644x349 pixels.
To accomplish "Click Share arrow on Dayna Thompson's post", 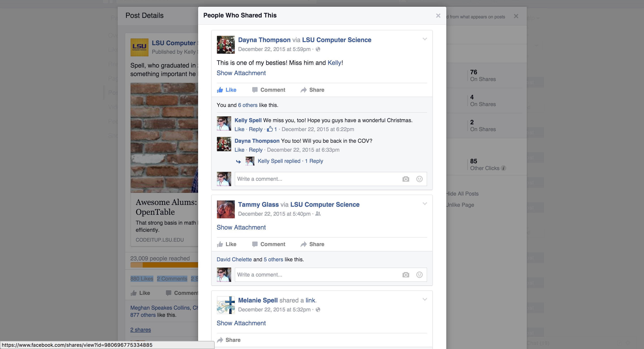I will [x=303, y=90].
